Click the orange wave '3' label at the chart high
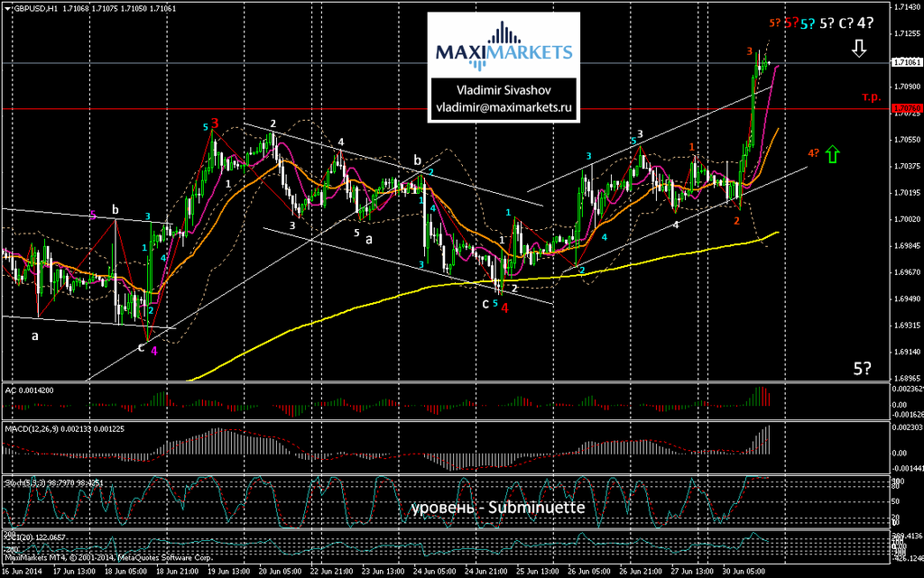Viewport: 924px width, 578px height. click(750, 50)
